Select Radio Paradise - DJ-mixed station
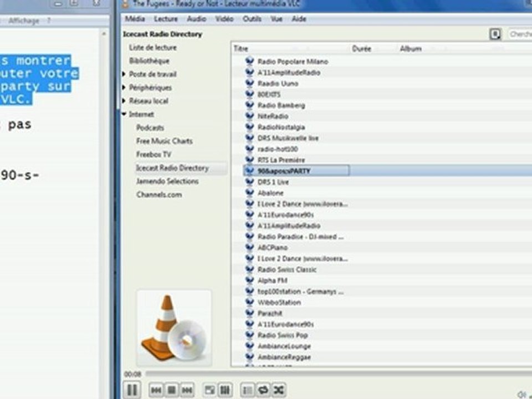 tap(300, 237)
